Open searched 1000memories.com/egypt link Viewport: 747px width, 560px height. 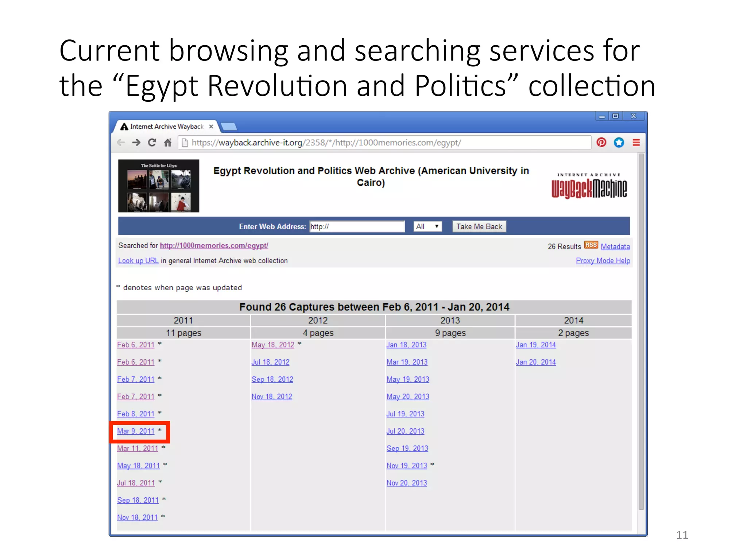214,245
